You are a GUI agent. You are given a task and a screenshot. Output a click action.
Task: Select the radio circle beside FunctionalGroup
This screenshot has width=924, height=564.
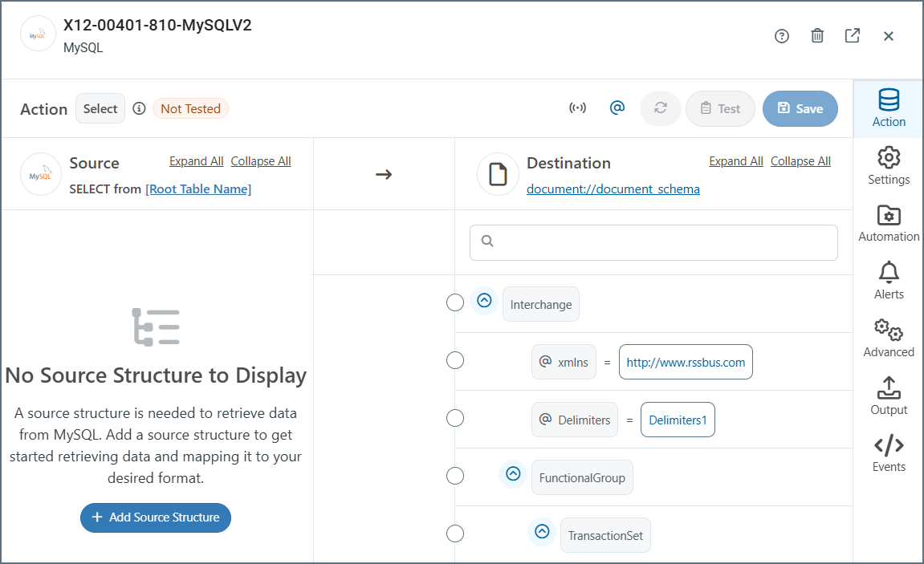point(455,476)
